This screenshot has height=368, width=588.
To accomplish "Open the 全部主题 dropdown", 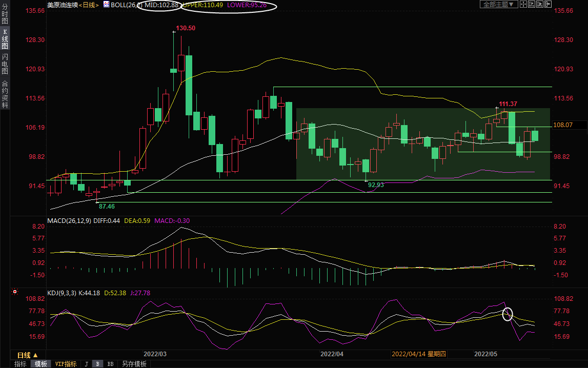I will tap(497, 4).
